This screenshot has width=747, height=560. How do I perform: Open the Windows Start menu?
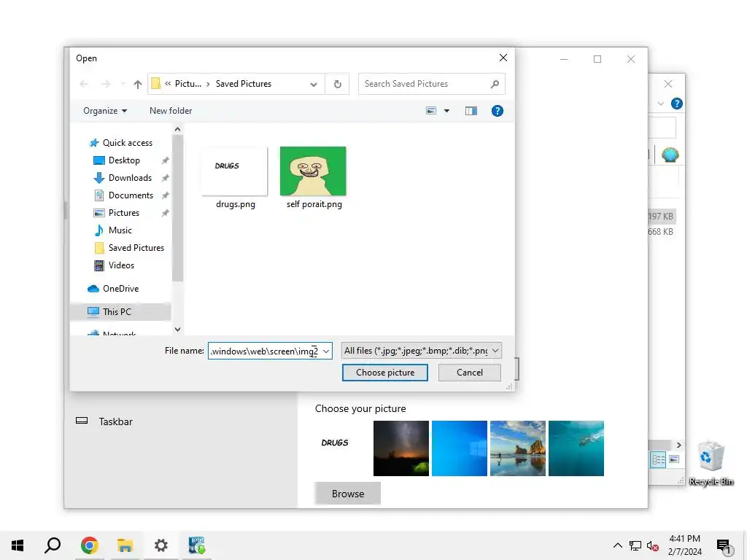tap(18, 545)
